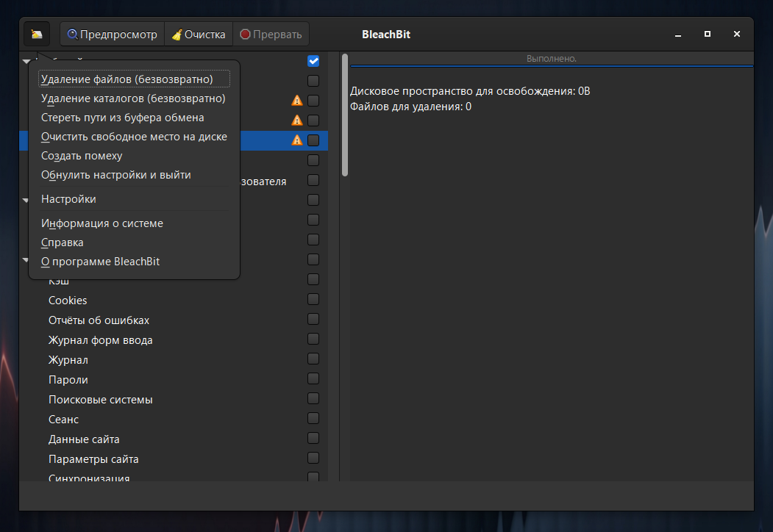Viewport: 773px width, 532px height.
Task: Select the Параметры сайта row
Action: [174, 459]
